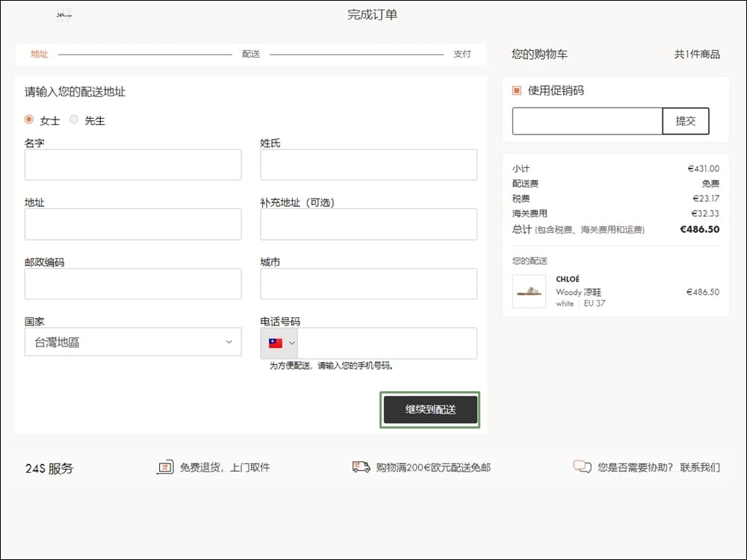Click the 您是否需要协助? text
This screenshot has width=747, height=560.
(635, 467)
